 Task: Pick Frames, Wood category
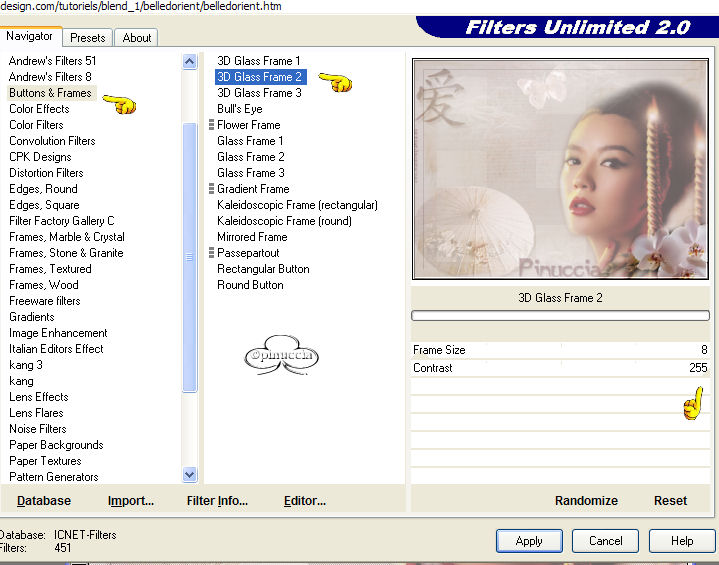[x=44, y=285]
